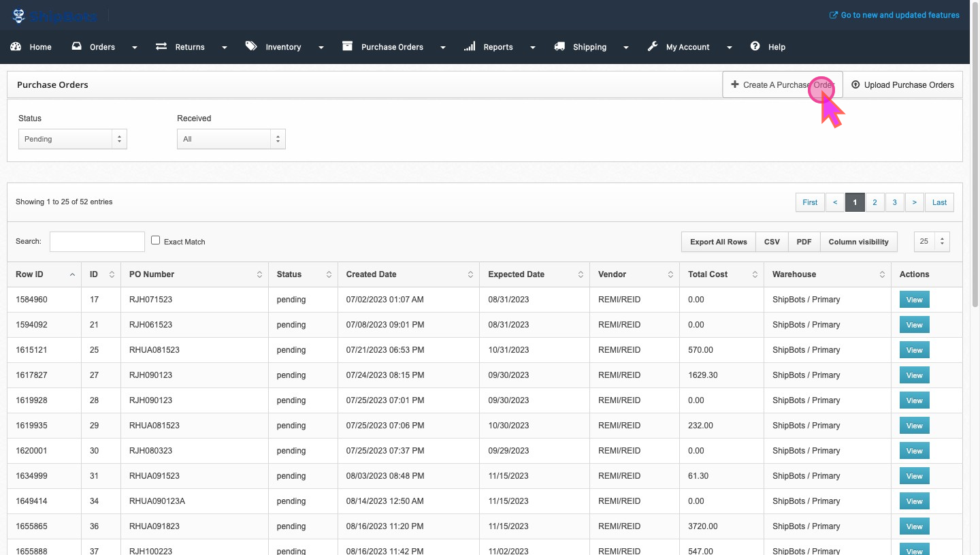Expand the Shipping menu caret
Viewport: 980px width, 555px height.
pyautogui.click(x=625, y=48)
